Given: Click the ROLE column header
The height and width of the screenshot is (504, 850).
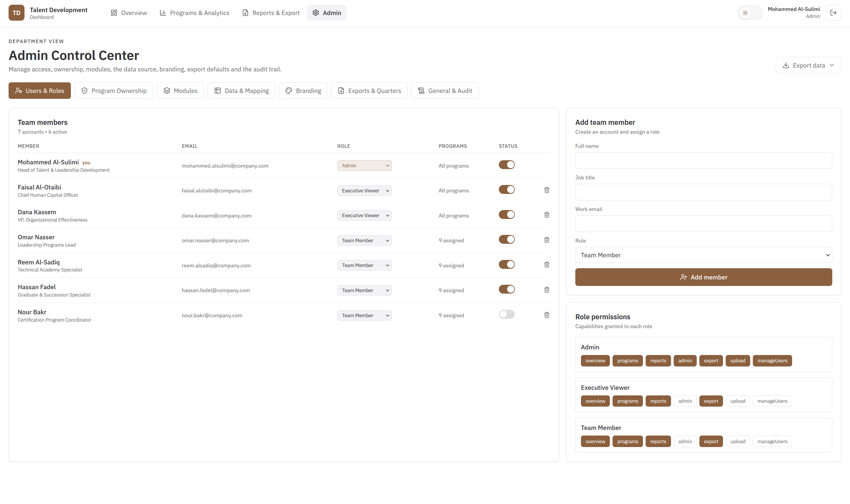Looking at the screenshot, I should point(343,146).
